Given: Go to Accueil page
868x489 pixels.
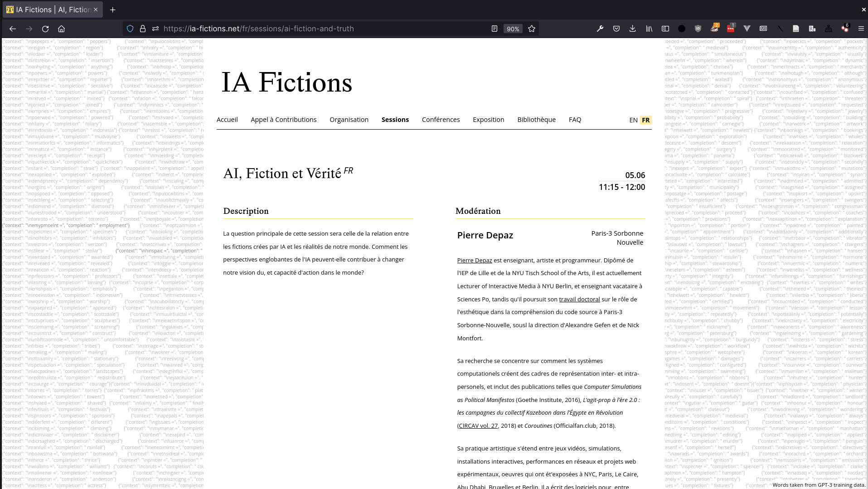Looking at the screenshot, I should pos(227,120).
